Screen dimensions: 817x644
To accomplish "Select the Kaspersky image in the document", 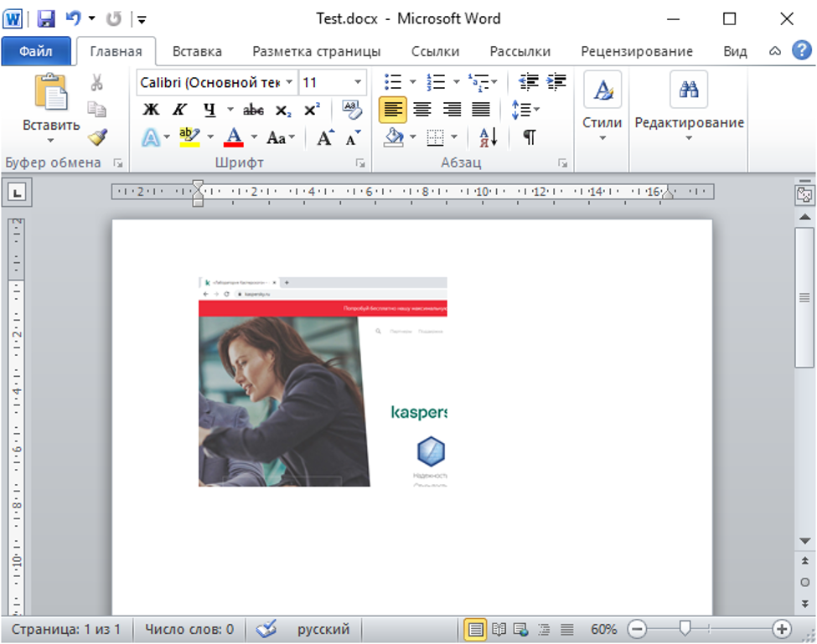I will pyautogui.click(x=323, y=381).
